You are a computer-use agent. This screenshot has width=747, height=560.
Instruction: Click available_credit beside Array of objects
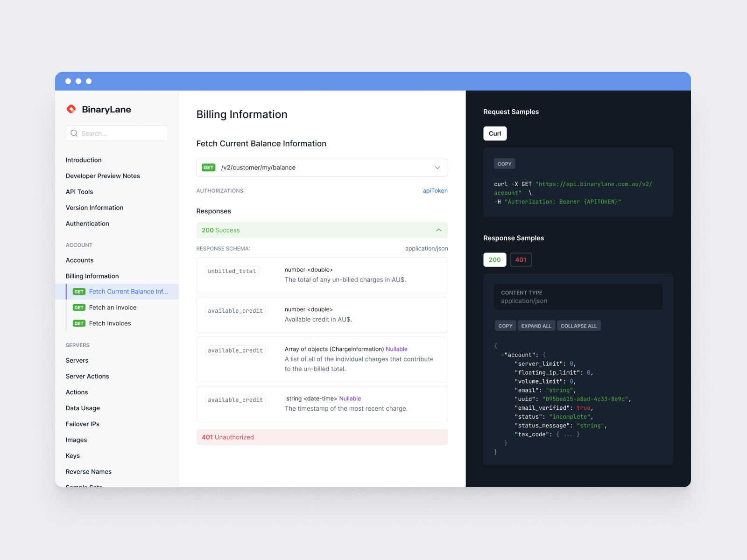235,350
